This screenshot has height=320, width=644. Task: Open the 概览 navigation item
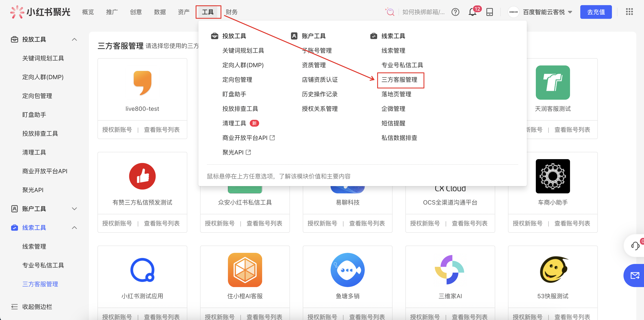(x=88, y=12)
